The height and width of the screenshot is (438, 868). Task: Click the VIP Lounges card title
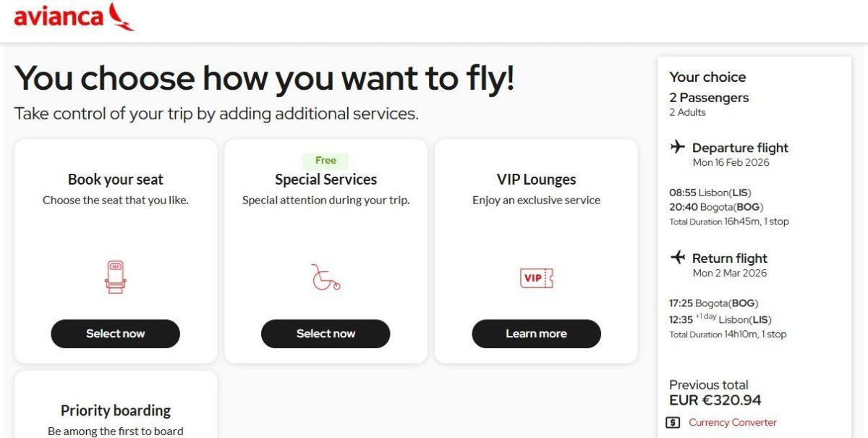coord(536,180)
